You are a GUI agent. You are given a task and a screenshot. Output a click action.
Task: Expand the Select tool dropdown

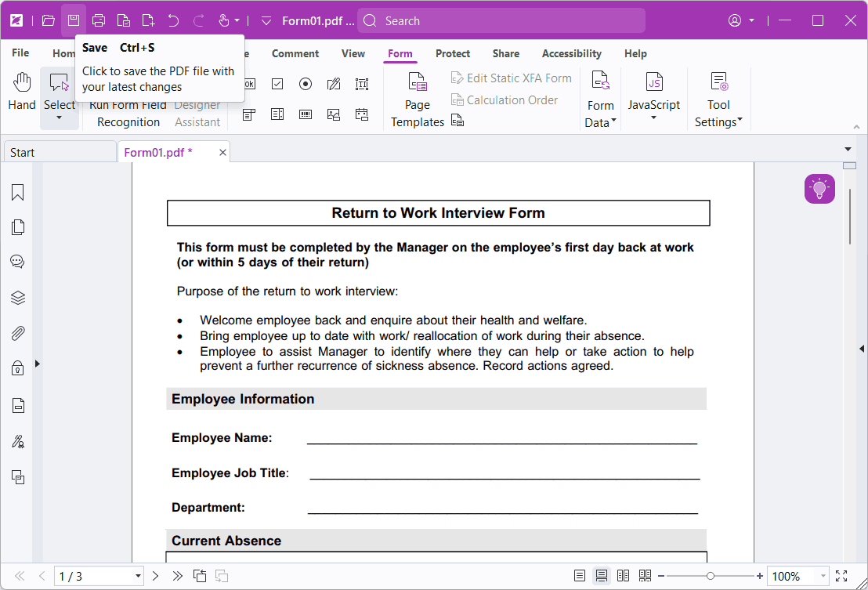click(60, 118)
